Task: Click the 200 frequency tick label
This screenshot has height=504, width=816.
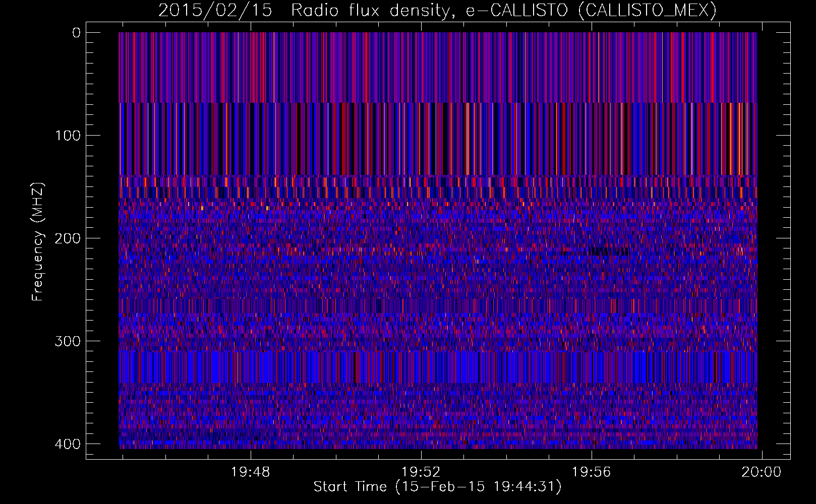Action: pos(67,238)
